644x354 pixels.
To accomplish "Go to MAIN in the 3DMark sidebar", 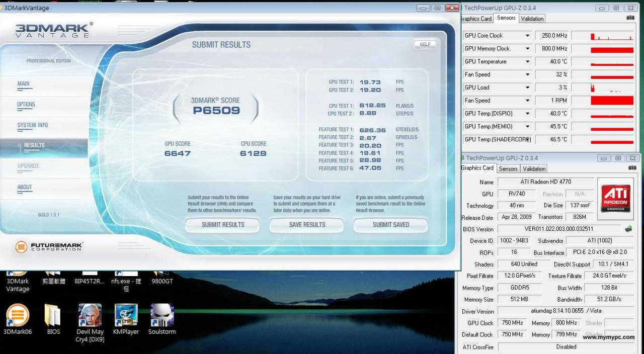I will point(23,84).
